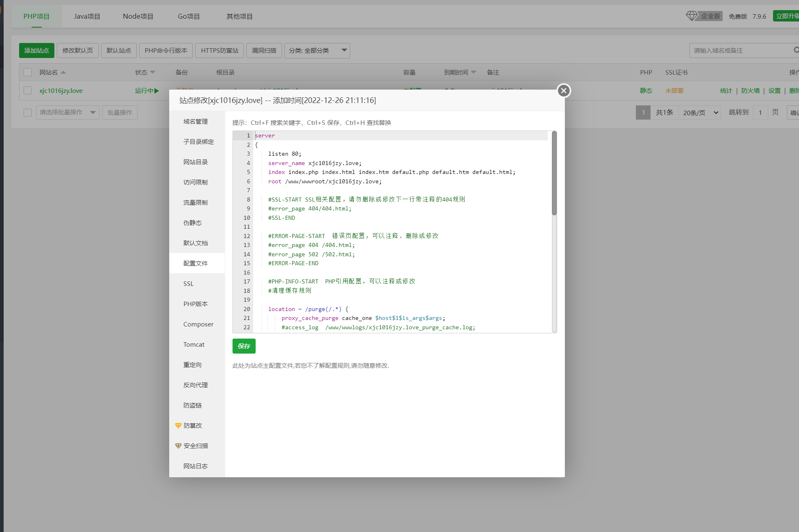Click line 1 'server' in editor
Image resolution: width=799 pixels, height=532 pixels.
(265, 135)
